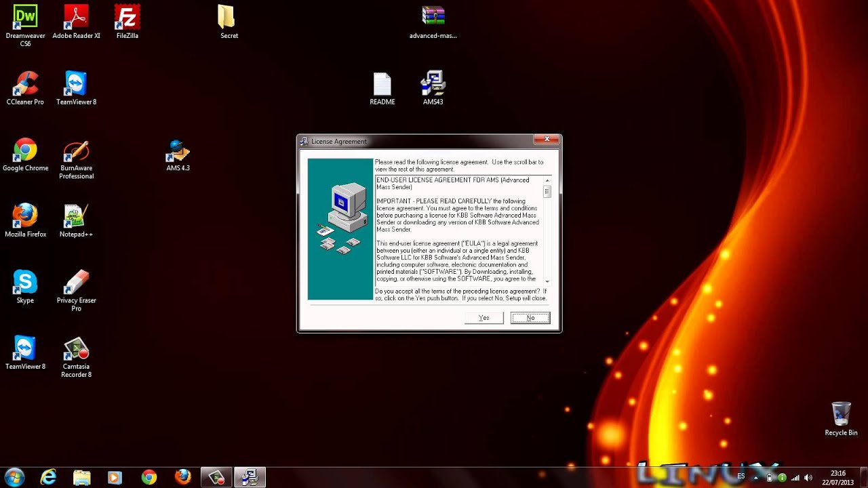Screen dimensions: 868x488
Task: Click the license text scroll-up arrow
Action: (x=547, y=180)
